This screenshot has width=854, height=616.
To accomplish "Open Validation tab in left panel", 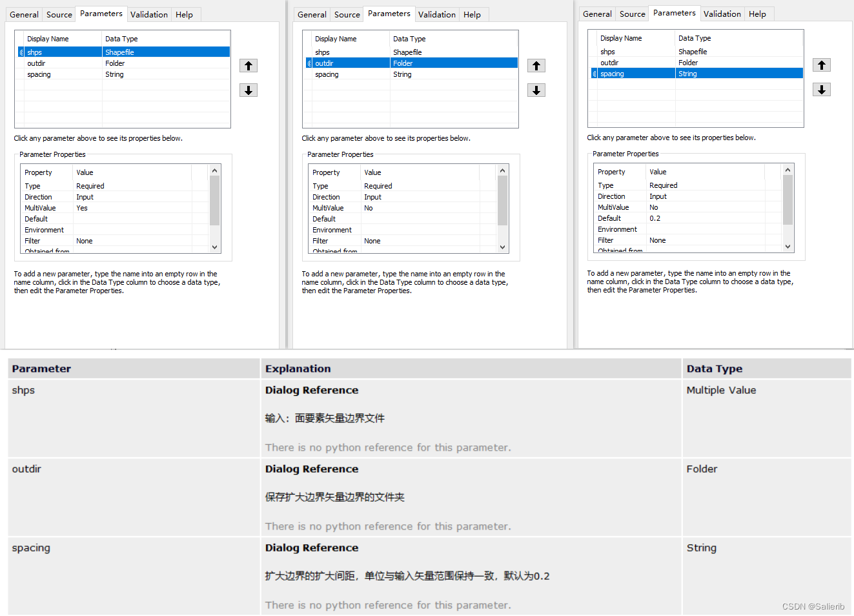I will 149,14.
